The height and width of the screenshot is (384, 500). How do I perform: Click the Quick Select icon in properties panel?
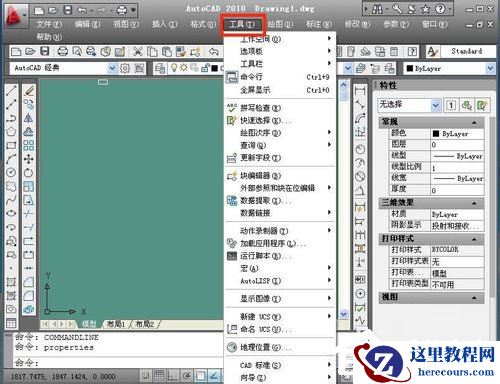coord(482,105)
